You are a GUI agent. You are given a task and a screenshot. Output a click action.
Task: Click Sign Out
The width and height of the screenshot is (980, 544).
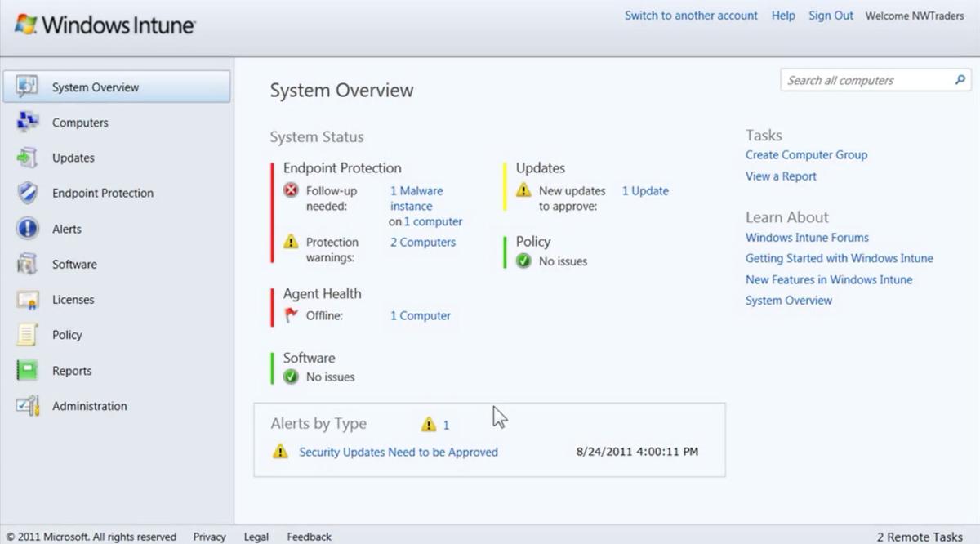[x=831, y=16]
